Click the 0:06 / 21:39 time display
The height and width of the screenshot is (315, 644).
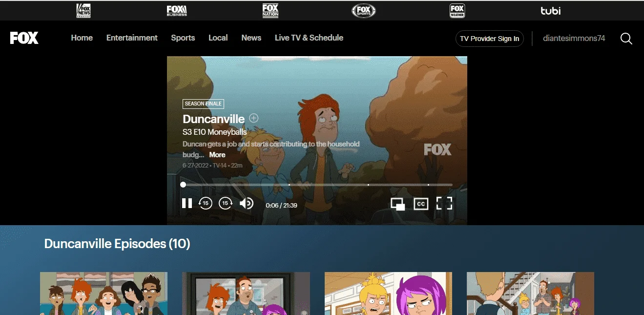281,205
